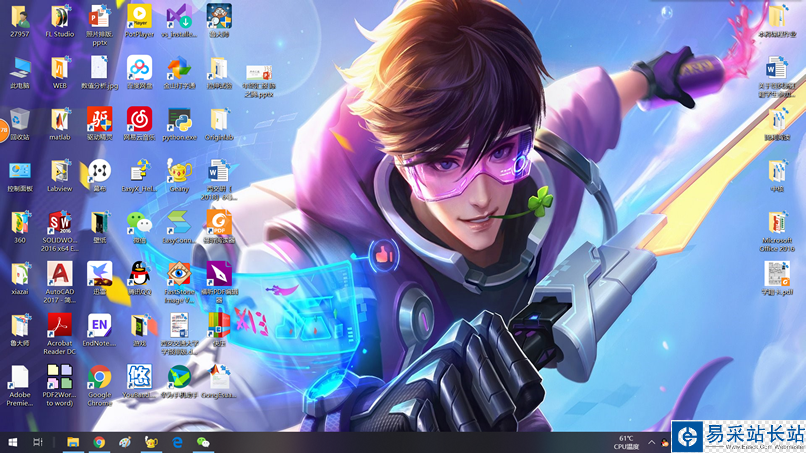Open Microsoft Edge from the taskbar
Screen dimensions: 806x453
coord(177,442)
